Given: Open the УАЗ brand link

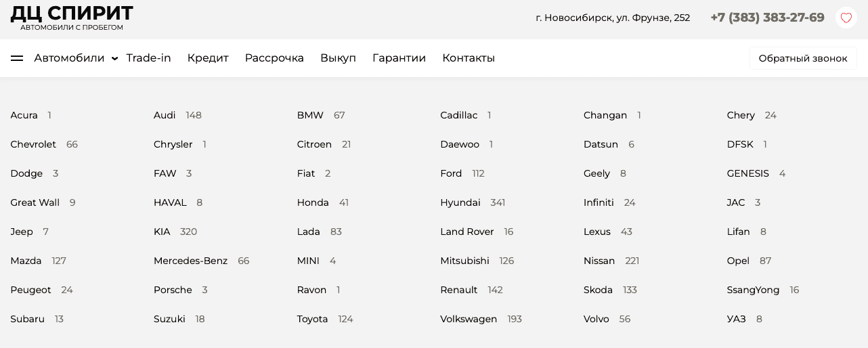Looking at the screenshot, I should pos(736,319).
